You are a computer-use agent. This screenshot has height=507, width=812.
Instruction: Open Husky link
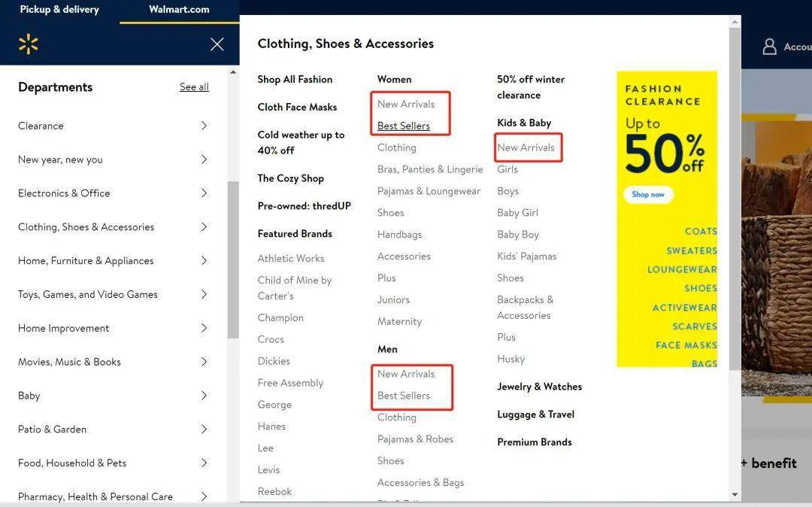pos(511,359)
